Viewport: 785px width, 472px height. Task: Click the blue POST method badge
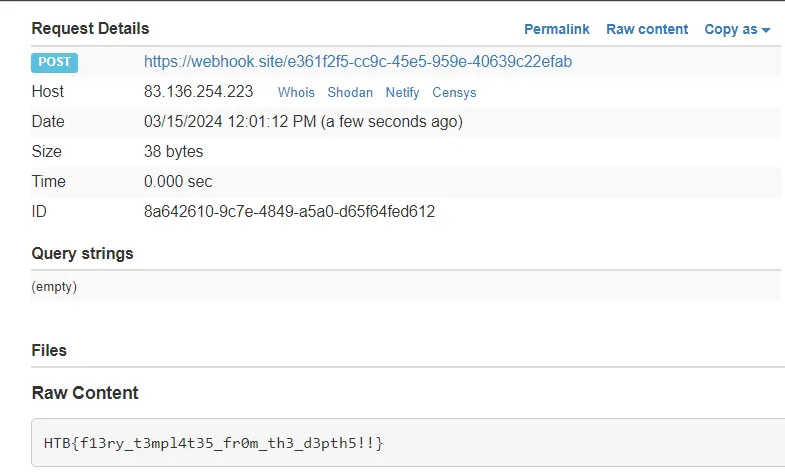[54, 62]
